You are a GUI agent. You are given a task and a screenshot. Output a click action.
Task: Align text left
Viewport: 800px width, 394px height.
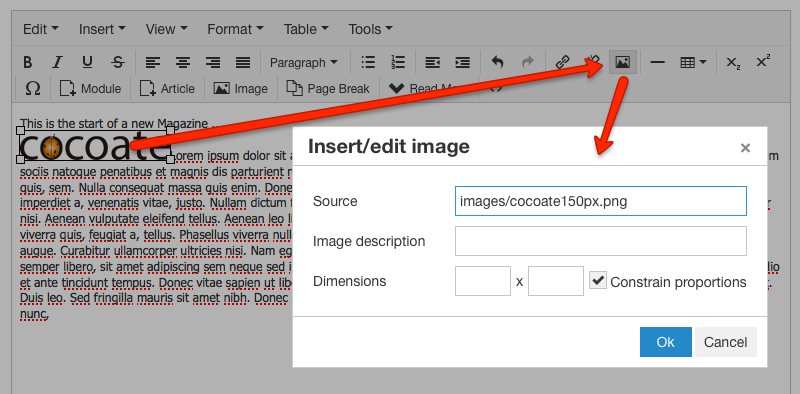153,63
